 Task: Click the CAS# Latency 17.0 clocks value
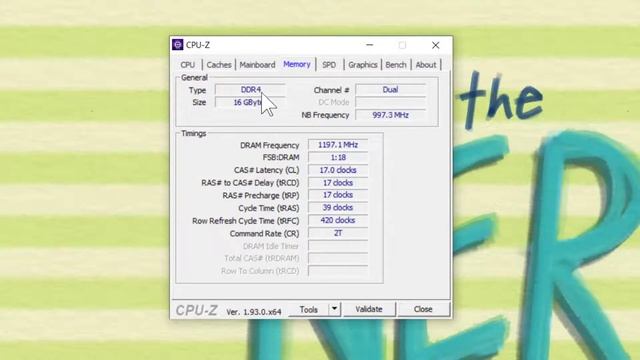click(338, 170)
